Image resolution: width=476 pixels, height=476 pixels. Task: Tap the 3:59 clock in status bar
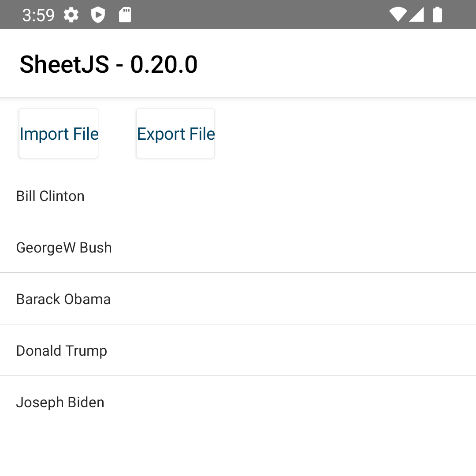point(38,15)
